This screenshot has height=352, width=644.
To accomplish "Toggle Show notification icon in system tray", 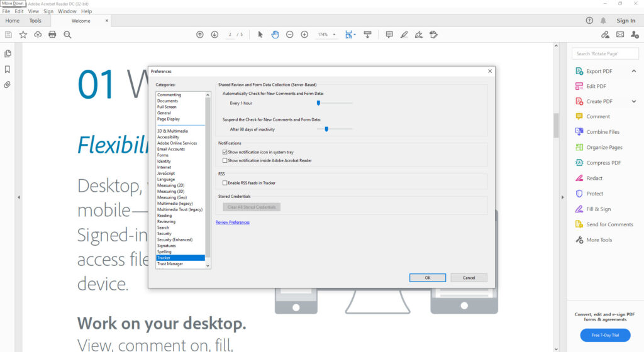I will click(225, 152).
